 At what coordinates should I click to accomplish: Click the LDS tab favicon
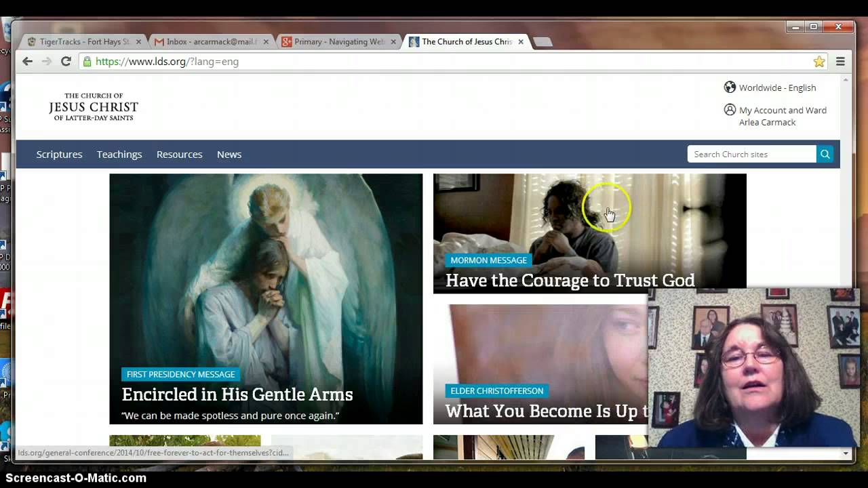(414, 42)
